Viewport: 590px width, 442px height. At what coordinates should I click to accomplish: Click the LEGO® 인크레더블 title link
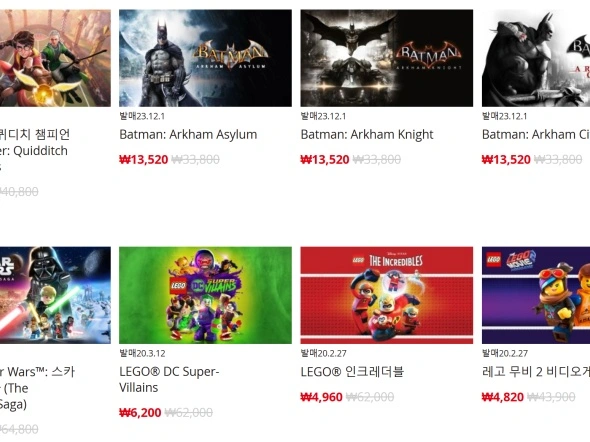point(352,372)
